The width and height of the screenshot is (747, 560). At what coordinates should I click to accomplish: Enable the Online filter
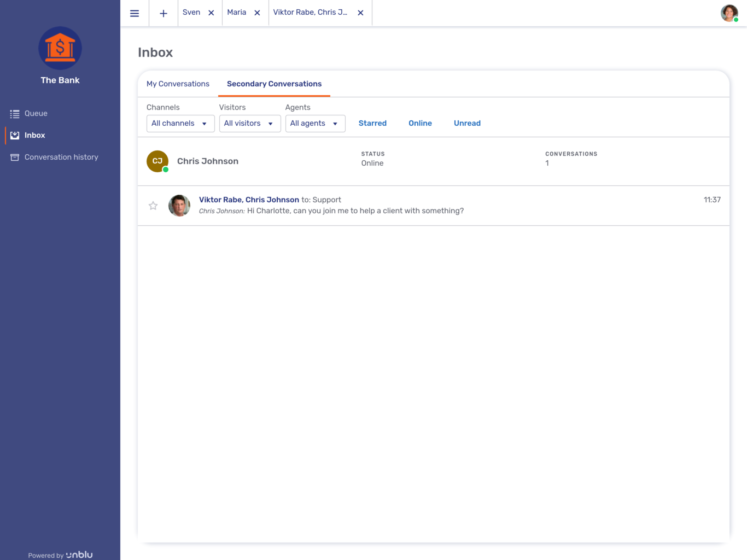[x=420, y=123]
